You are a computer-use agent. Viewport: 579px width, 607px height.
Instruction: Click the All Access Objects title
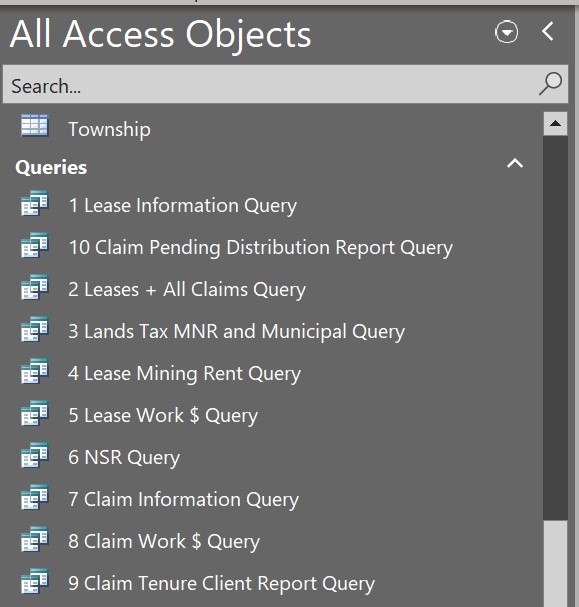point(161,35)
